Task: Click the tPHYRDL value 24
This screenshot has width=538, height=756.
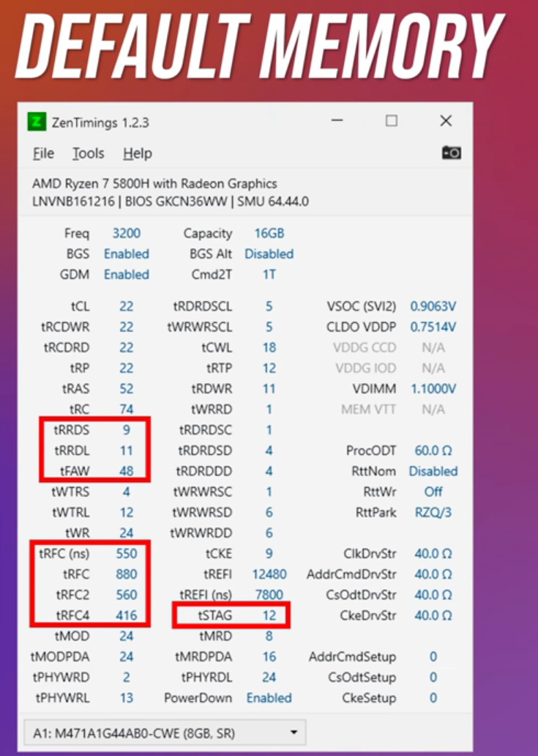Action: (x=269, y=678)
